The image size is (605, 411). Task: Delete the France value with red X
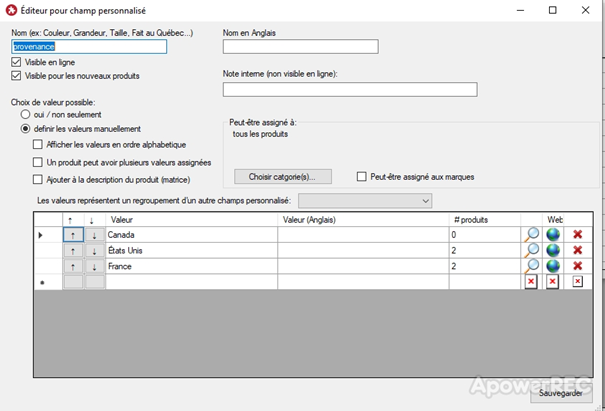[578, 266]
